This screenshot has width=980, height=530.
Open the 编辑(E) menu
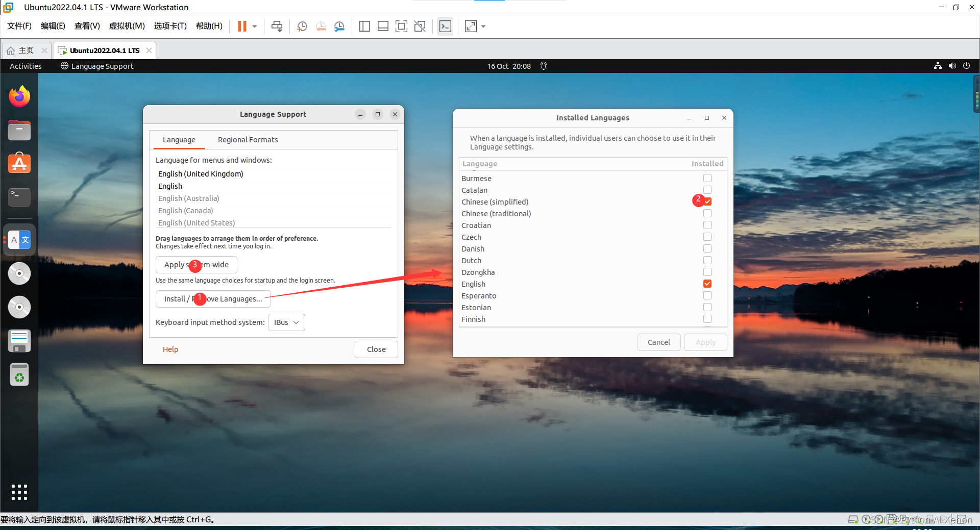[x=53, y=26]
